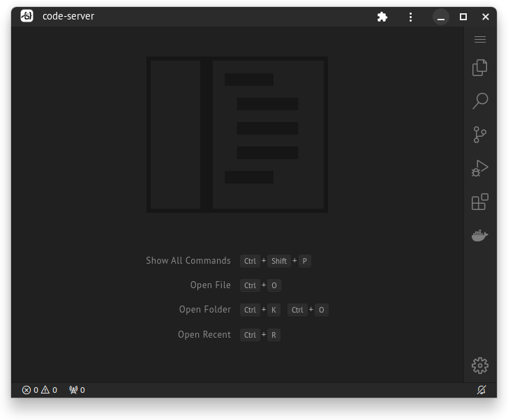Open the Run and Debug view
508x420 pixels.
click(480, 168)
